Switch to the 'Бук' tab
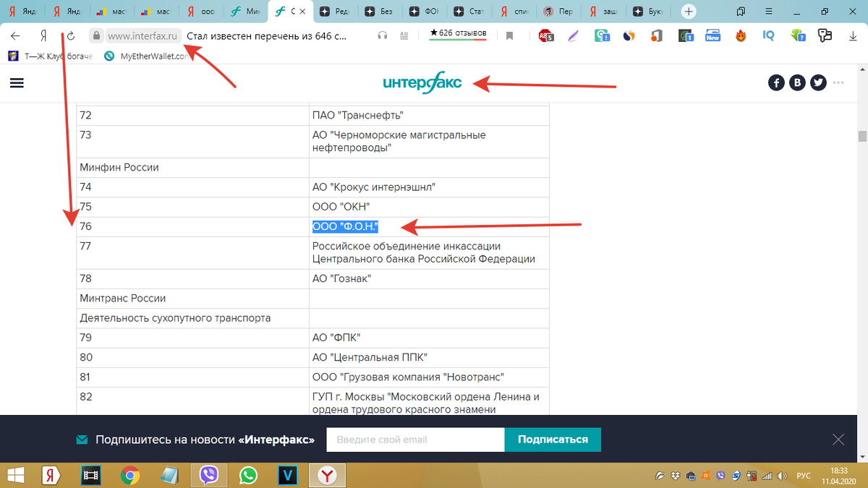 click(649, 12)
